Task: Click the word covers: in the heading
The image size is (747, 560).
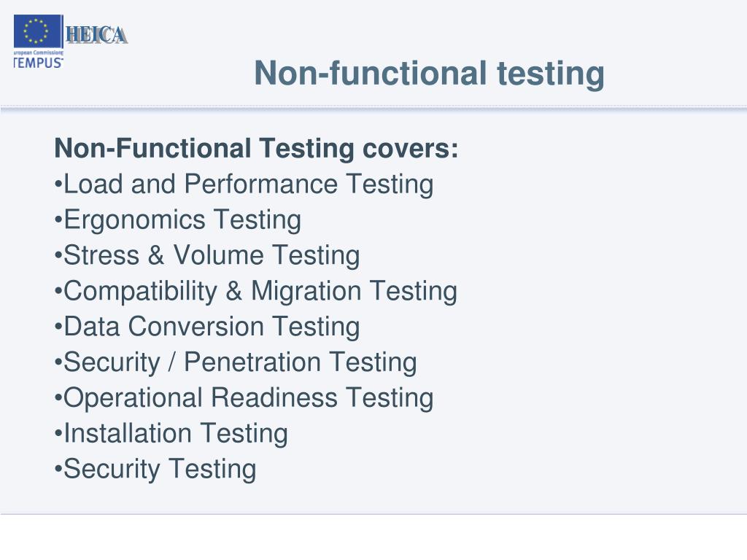Action: 410,149
